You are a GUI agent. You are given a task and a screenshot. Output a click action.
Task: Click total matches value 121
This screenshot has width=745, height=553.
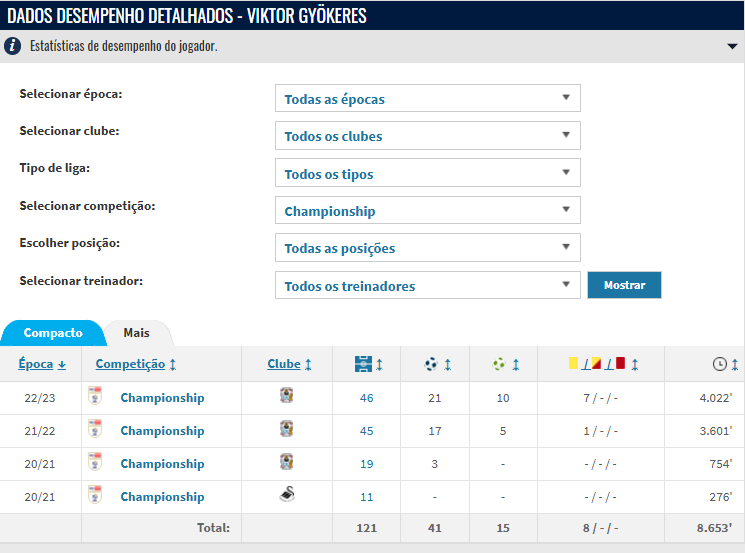tap(366, 528)
